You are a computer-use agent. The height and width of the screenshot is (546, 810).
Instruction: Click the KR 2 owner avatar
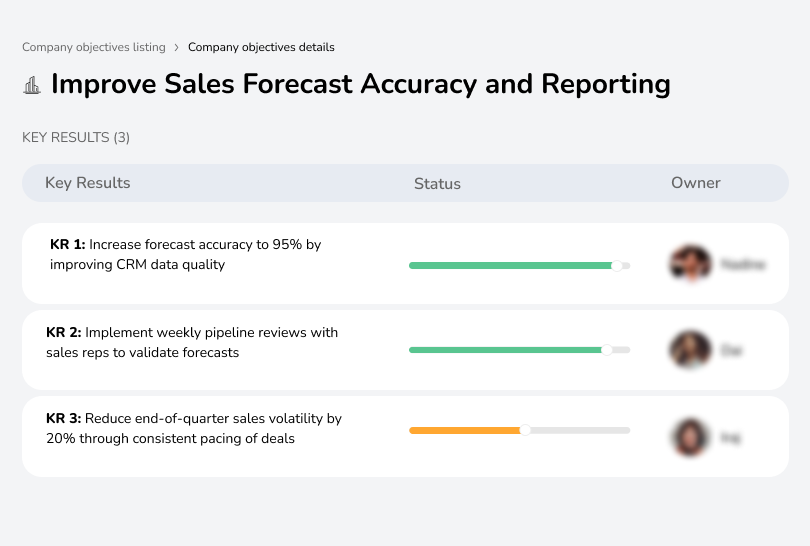click(x=691, y=350)
